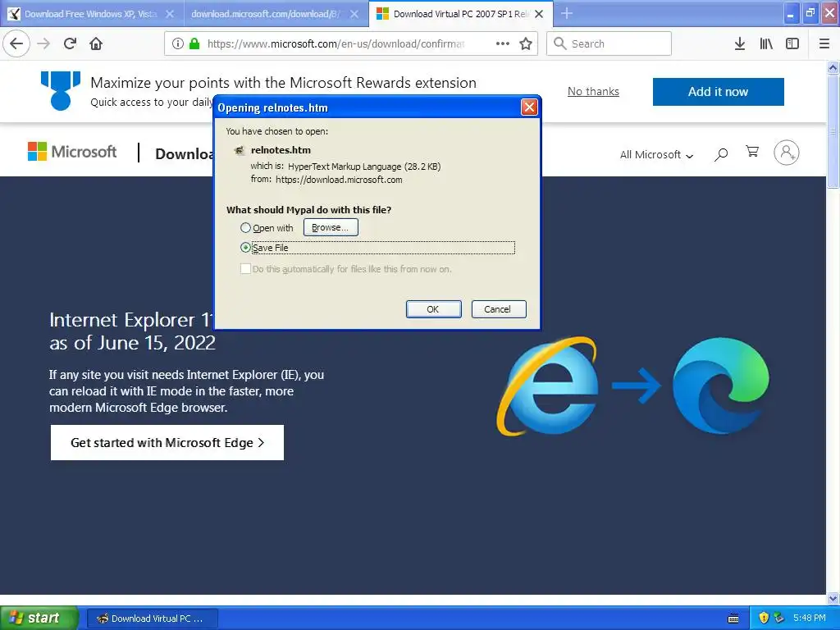This screenshot has width=840, height=630.
Task: Click the green secure connection padlock
Action: [194, 43]
